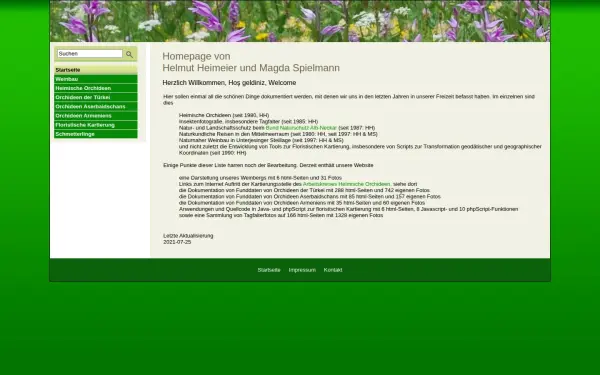This screenshot has height=375, width=600.
Task: Click the orchid meadow header banner
Action: point(300,21)
